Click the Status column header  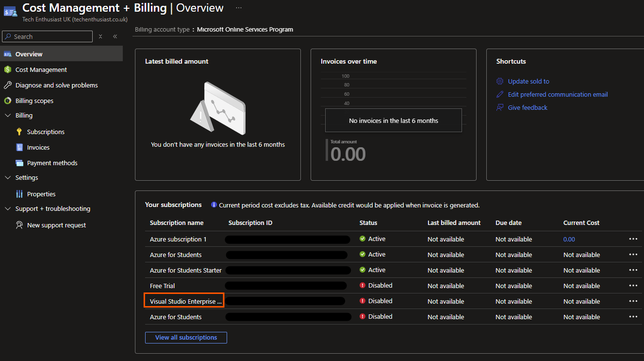pyautogui.click(x=368, y=223)
